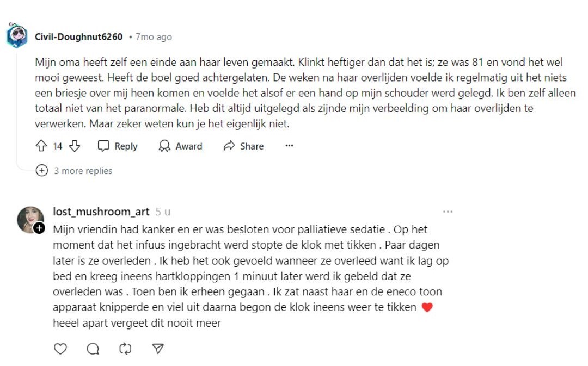588x366 pixels.
Task: Upvote the Civil-Doughnut6260 comment
Action: point(41,146)
